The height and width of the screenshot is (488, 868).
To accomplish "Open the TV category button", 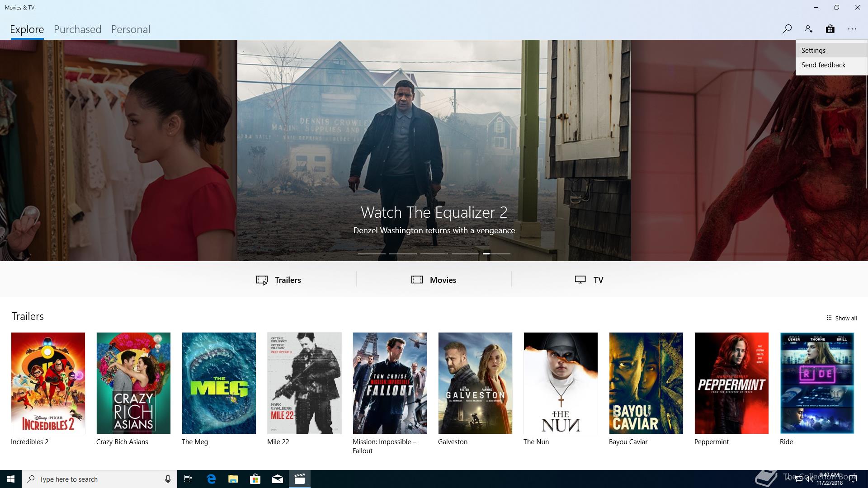I will tap(589, 280).
